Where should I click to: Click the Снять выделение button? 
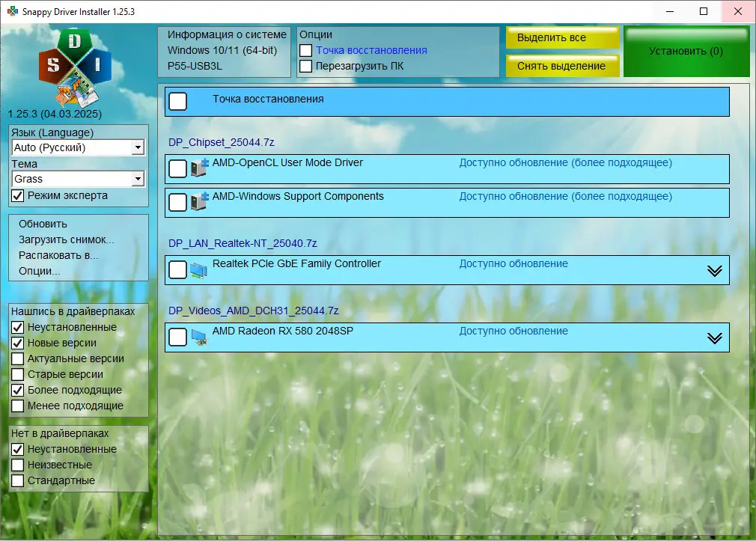(563, 66)
